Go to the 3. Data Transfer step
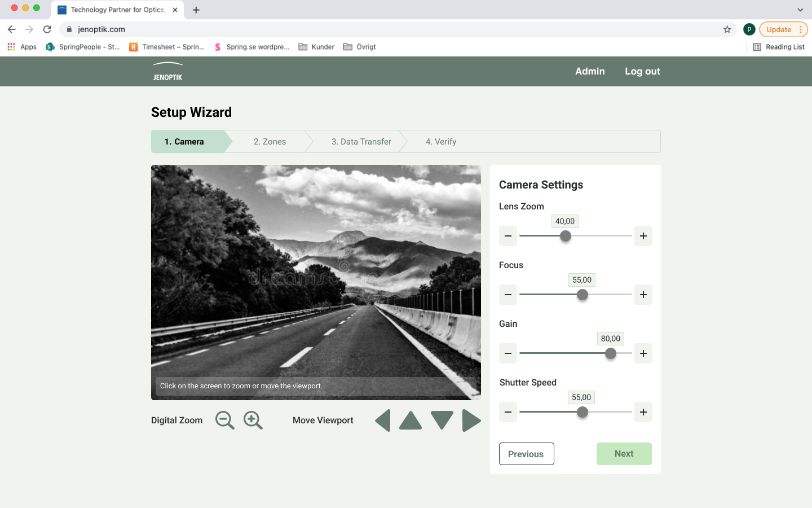 [361, 142]
